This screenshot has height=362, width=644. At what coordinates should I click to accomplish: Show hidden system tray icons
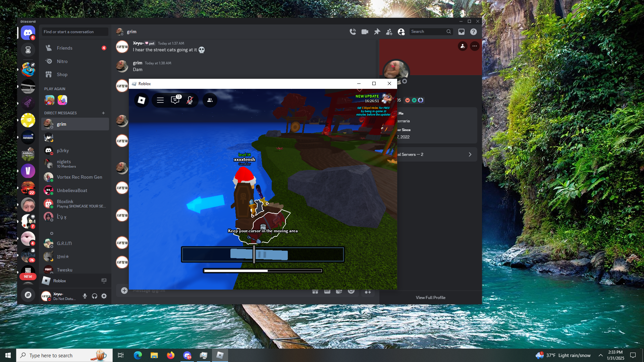click(601, 355)
